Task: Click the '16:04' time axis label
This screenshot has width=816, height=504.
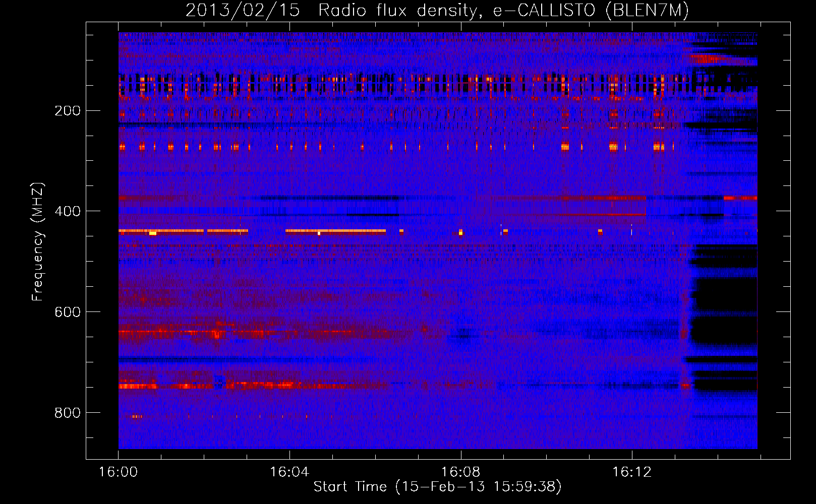Action: click(x=289, y=472)
